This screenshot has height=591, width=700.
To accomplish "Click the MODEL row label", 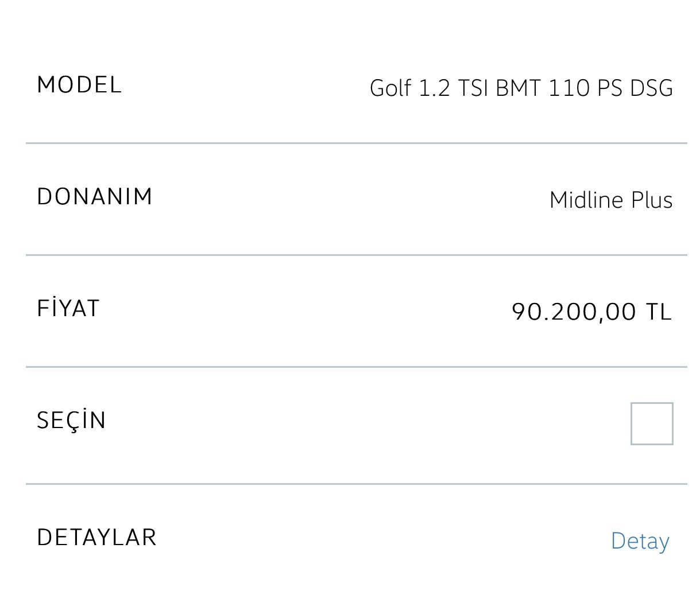I will [79, 85].
